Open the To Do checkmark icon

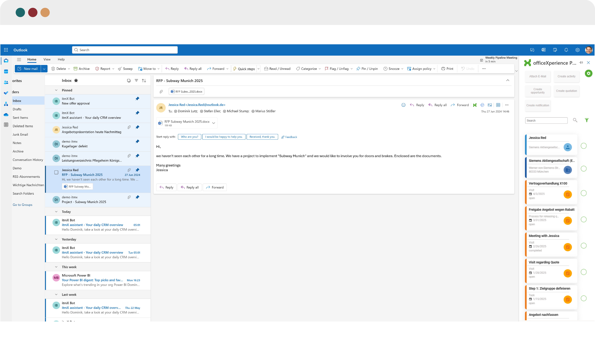(6, 93)
